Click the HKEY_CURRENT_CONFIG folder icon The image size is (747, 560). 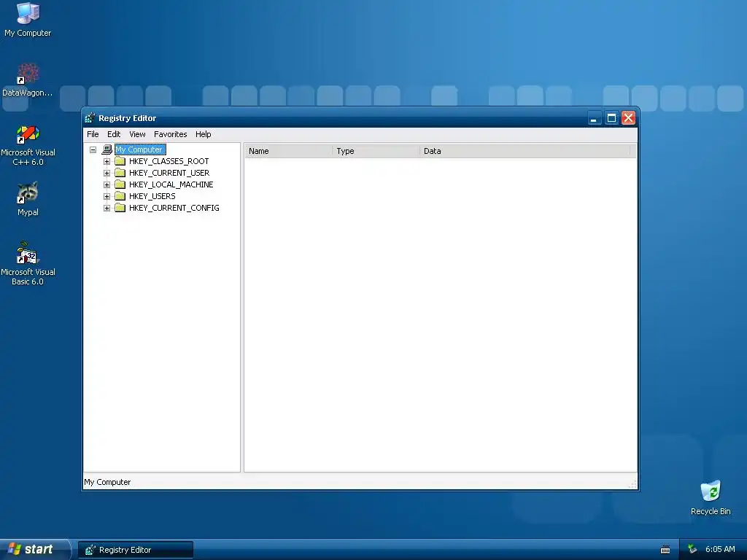pyautogui.click(x=120, y=208)
